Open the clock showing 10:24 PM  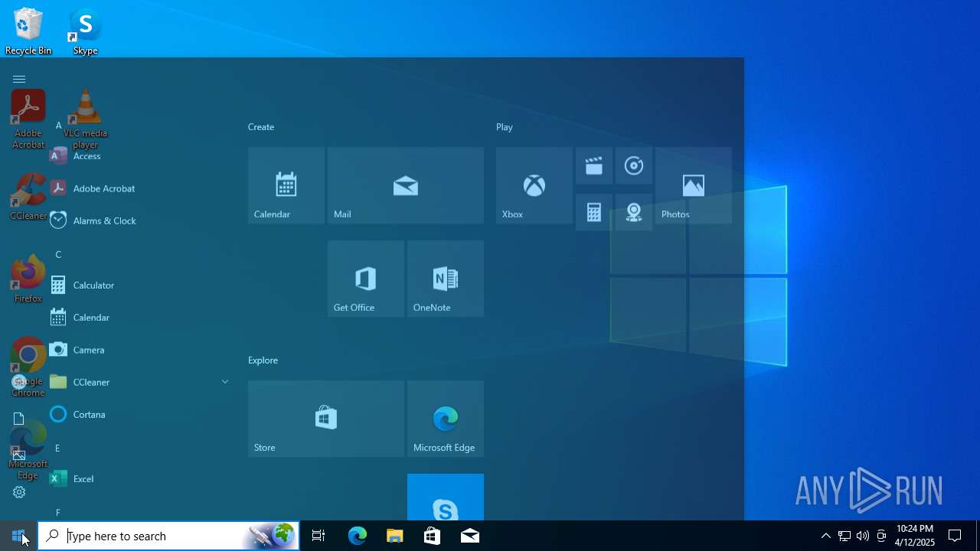(x=915, y=536)
